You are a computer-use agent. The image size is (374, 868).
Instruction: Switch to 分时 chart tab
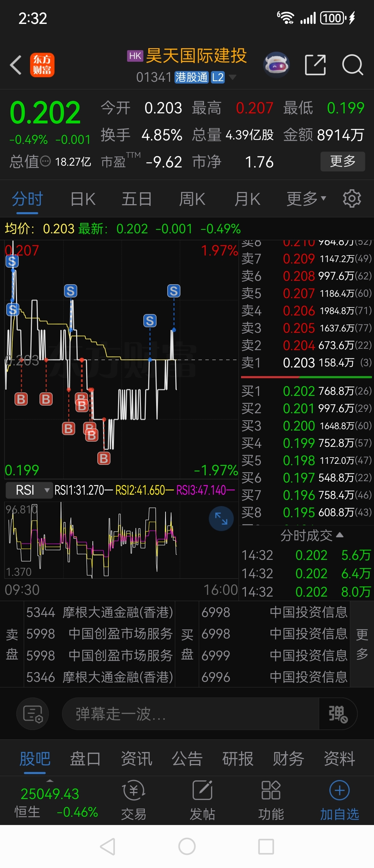27,199
